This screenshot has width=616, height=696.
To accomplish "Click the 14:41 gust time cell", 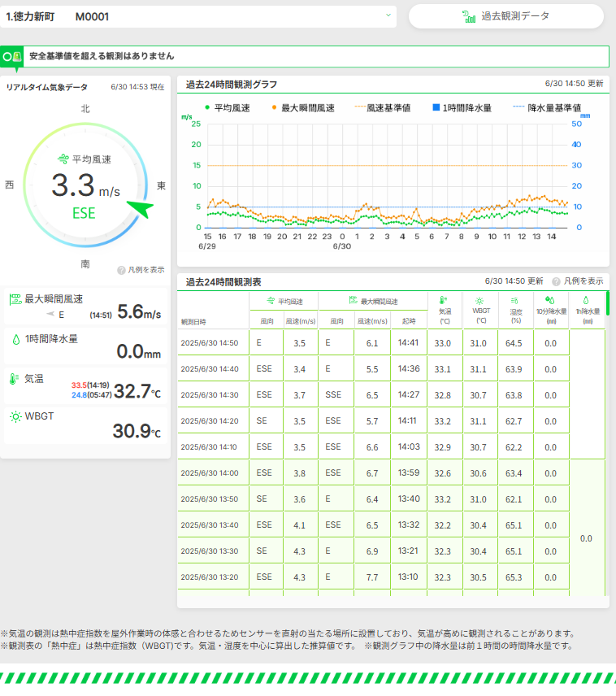I will 409,342.
